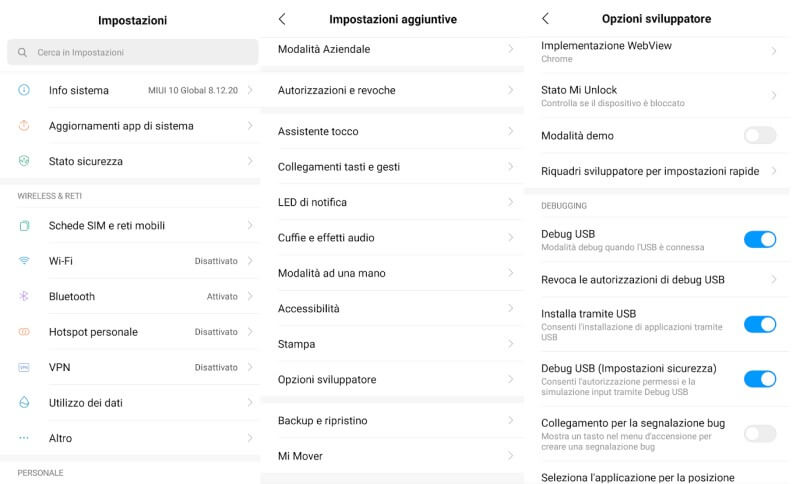Turn off Installa tramite USB switch
This screenshot has width=793, height=484.
tap(760, 324)
